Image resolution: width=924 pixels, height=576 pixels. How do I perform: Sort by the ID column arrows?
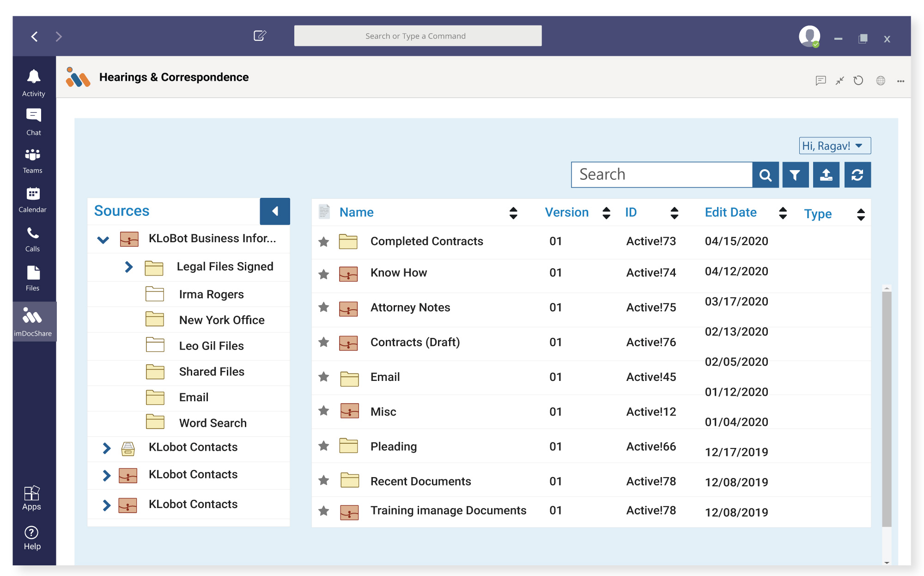pyautogui.click(x=675, y=213)
